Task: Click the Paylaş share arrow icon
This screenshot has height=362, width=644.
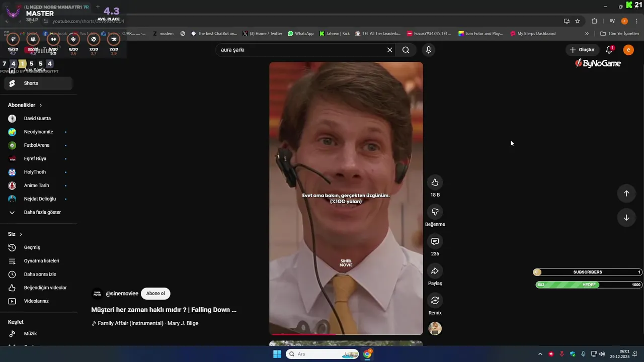Action: (x=435, y=271)
